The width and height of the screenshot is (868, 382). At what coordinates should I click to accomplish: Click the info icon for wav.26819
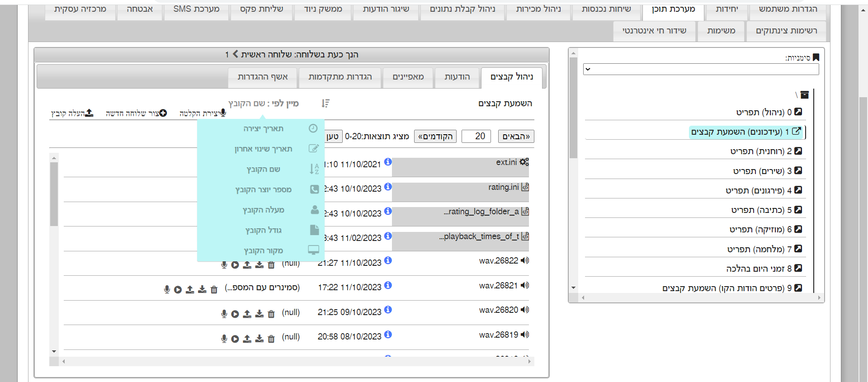click(388, 335)
